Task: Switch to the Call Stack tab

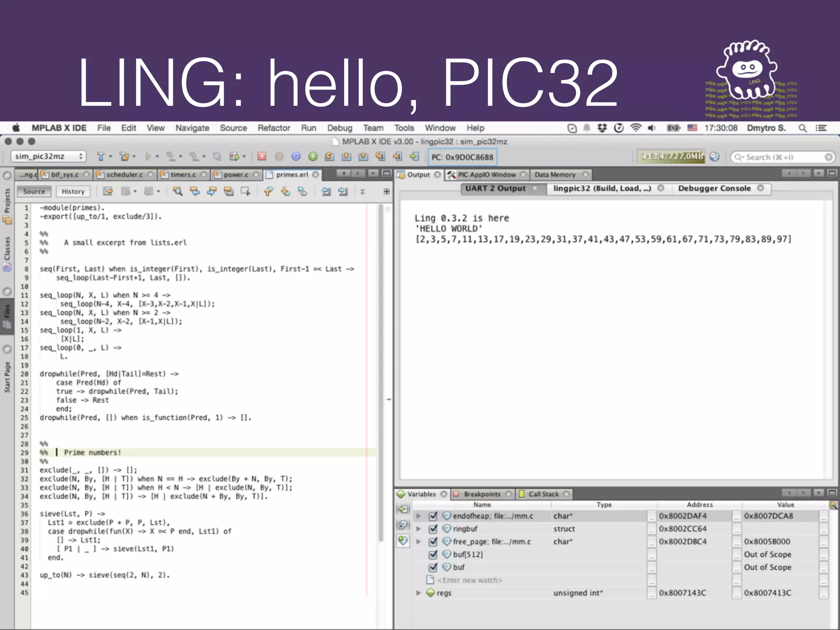Action: [543, 494]
